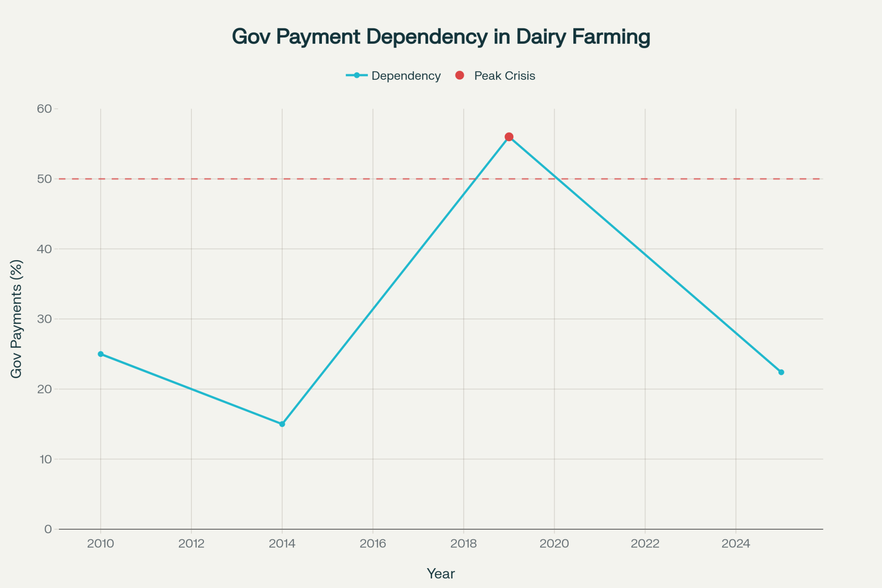Click the teal Dependency legend line marker
Image resolution: width=882 pixels, height=588 pixels.
coord(356,75)
